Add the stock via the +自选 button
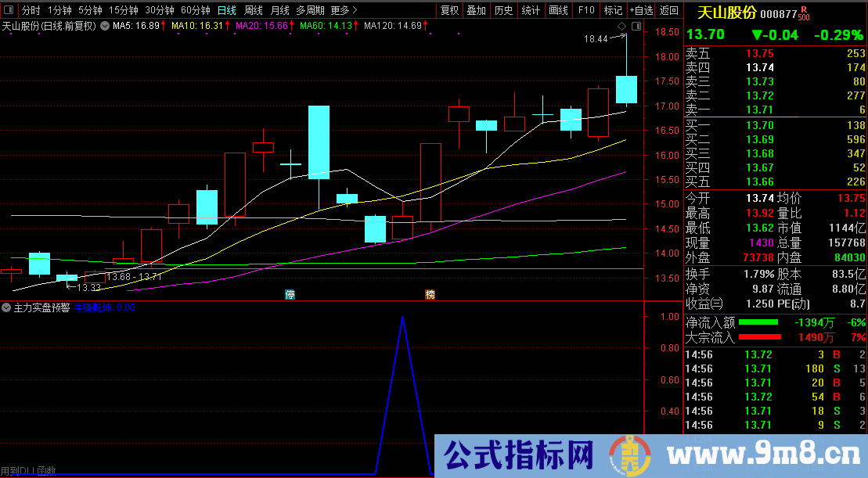The width and height of the screenshot is (868, 478). point(640,11)
